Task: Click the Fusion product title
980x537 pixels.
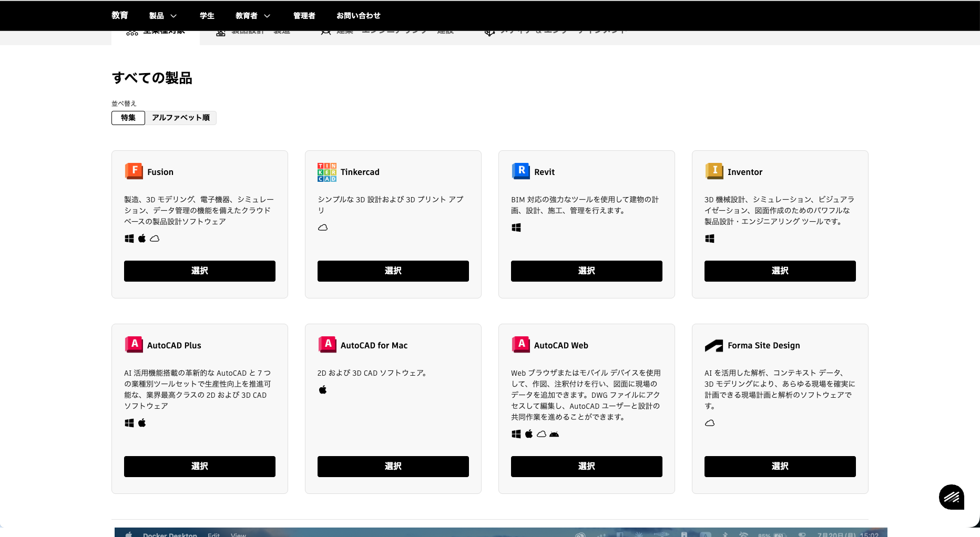Action: [x=160, y=172]
